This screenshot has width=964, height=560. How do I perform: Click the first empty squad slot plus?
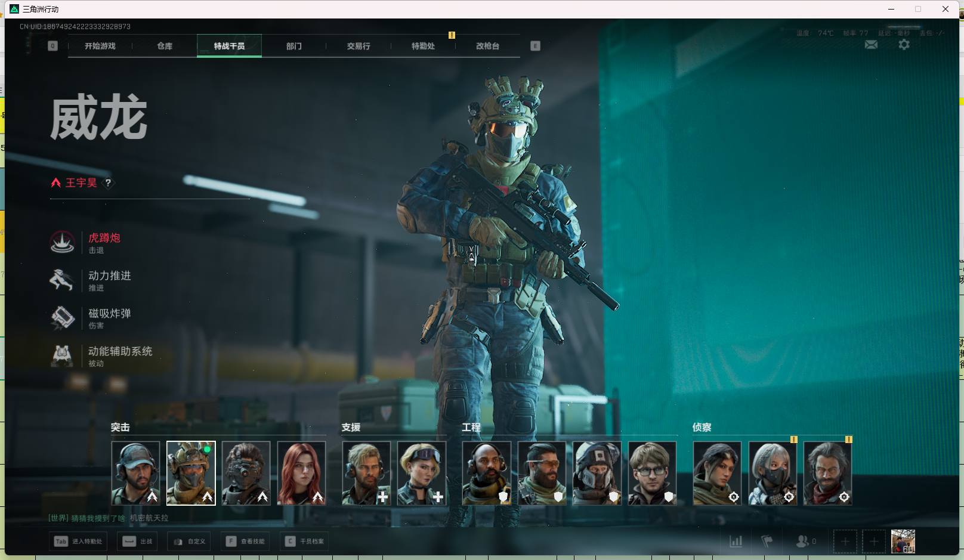845,542
